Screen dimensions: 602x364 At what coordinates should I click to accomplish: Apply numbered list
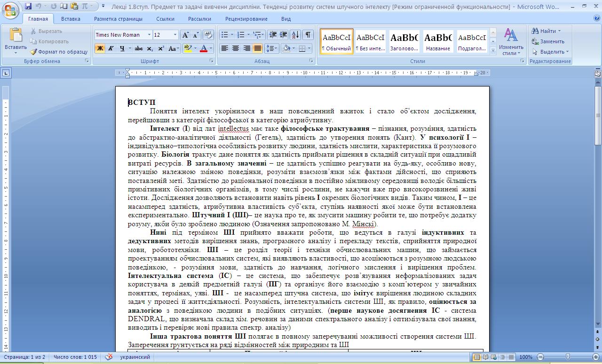click(241, 35)
